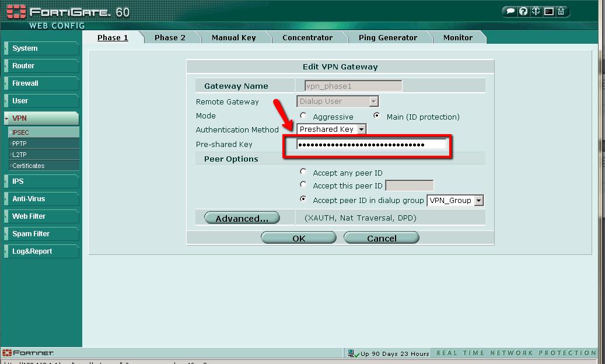Select L2TP under VPN menu
Viewport: 605px width, 364px height.
tap(44, 155)
